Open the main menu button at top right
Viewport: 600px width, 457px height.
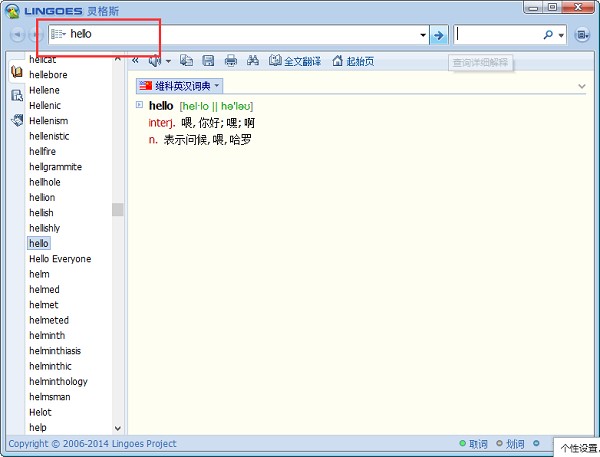coord(582,35)
